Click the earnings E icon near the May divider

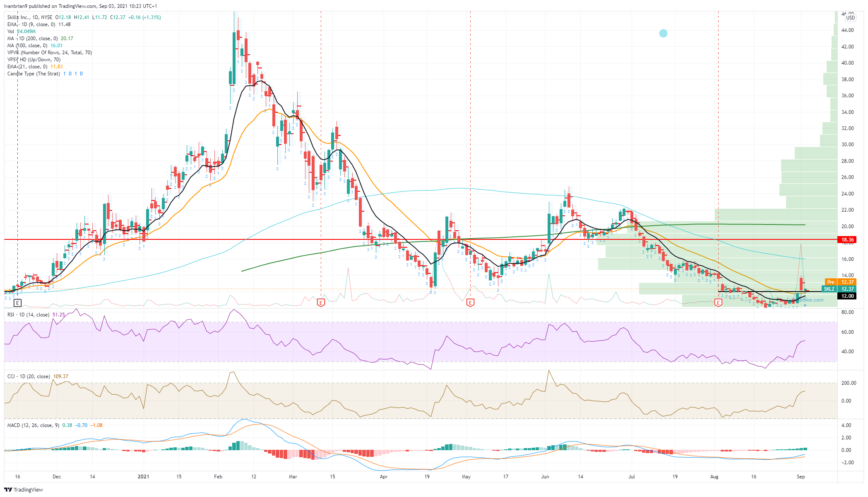(470, 303)
